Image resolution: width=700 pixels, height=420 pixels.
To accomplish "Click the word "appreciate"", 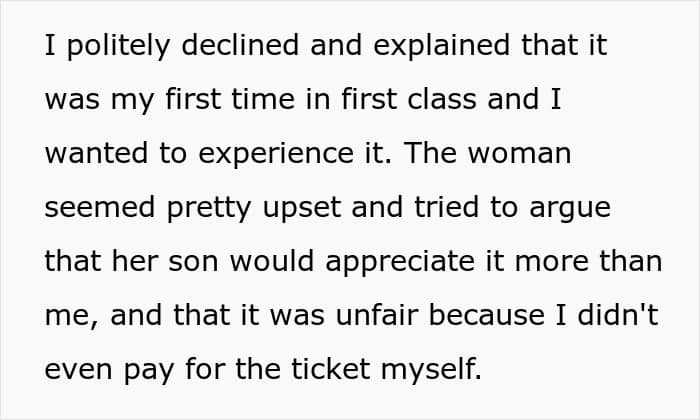I will (x=400, y=263).
